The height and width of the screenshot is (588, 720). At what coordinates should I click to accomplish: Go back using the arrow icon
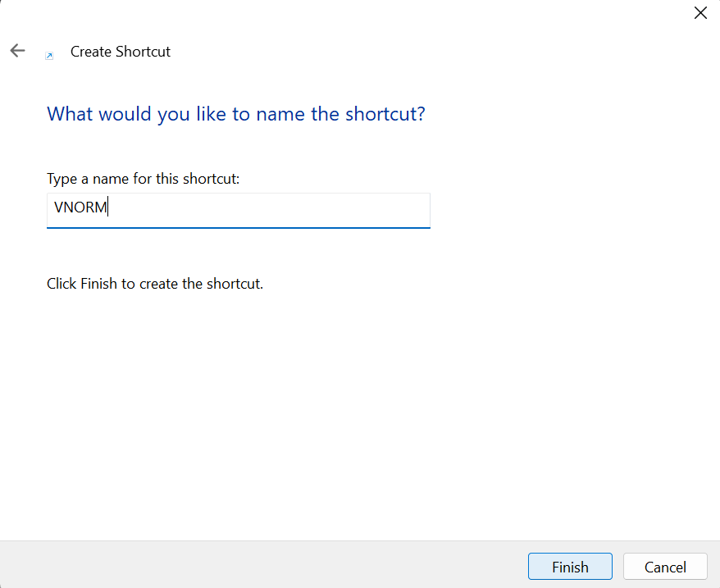(x=17, y=51)
